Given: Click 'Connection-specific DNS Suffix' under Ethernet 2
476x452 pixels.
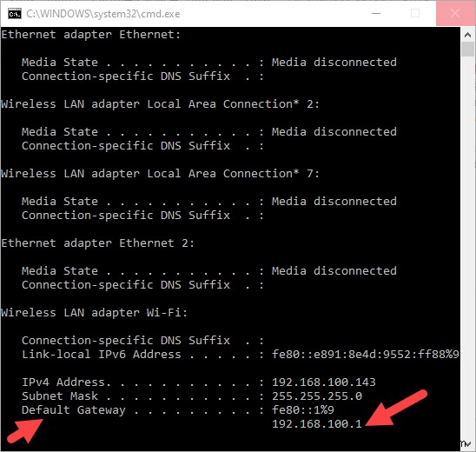Looking at the screenshot, I should (126, 285).
